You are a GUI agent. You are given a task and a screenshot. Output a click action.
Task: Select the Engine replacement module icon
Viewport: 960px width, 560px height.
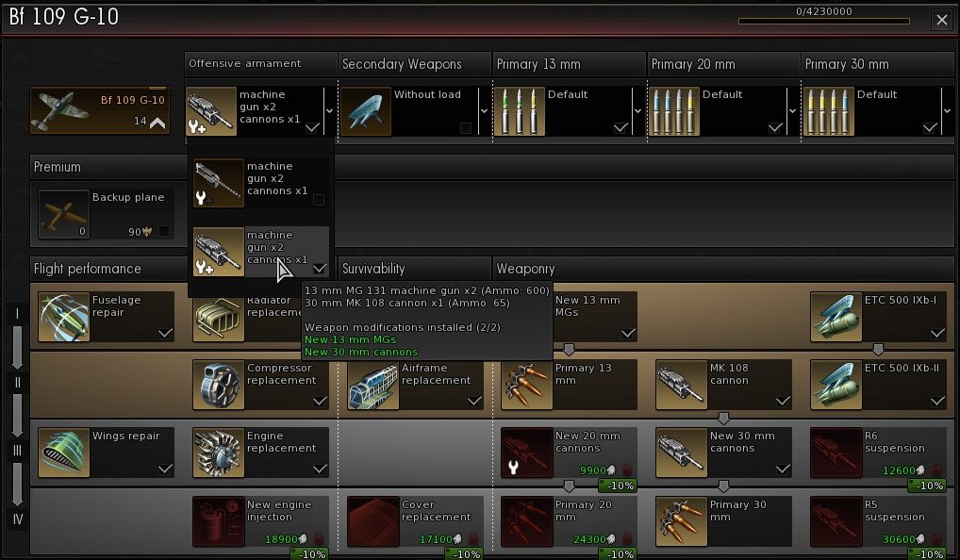[219, 453]
